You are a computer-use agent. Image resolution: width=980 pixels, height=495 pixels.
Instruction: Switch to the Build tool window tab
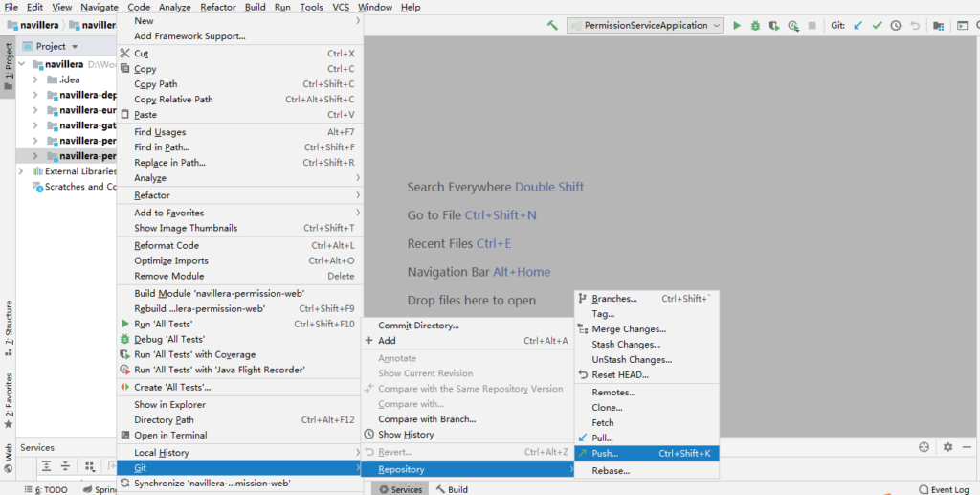tap(452, 489)
